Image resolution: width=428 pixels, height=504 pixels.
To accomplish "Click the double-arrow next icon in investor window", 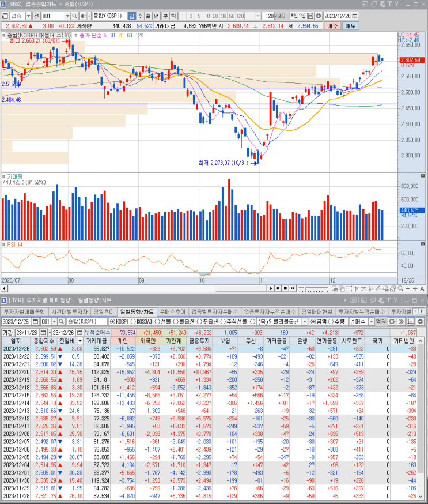I will pos(401,321).
